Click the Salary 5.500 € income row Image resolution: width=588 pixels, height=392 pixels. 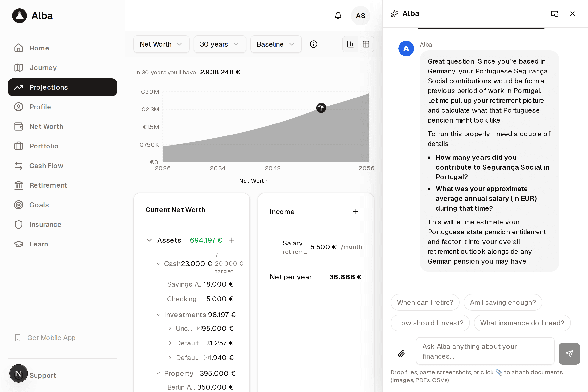tap(316, 247)
